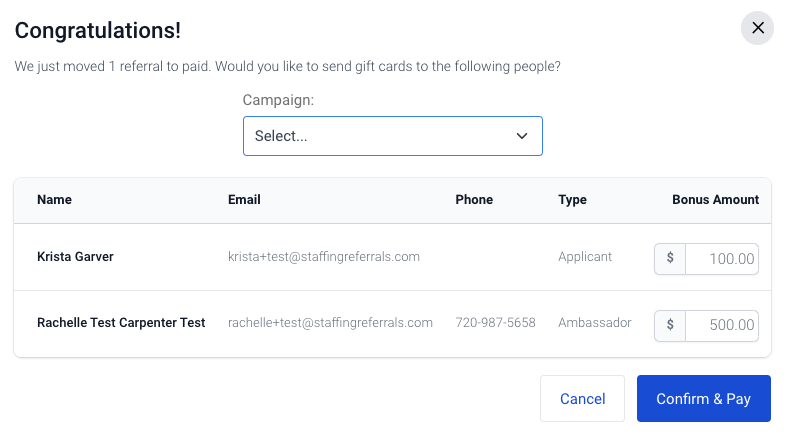Image resolution: width=785 pixels, height=436 pixels.
Task: Click dollar sign icon in Rachelle's bonus row
Action: tap(670, 325)
